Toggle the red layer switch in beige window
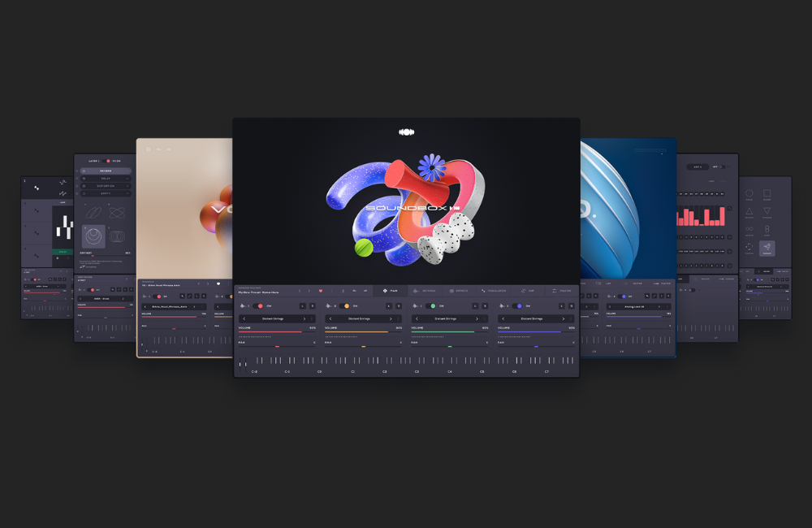The width and height of the screenshot is (812, 528). click(157, 296)
